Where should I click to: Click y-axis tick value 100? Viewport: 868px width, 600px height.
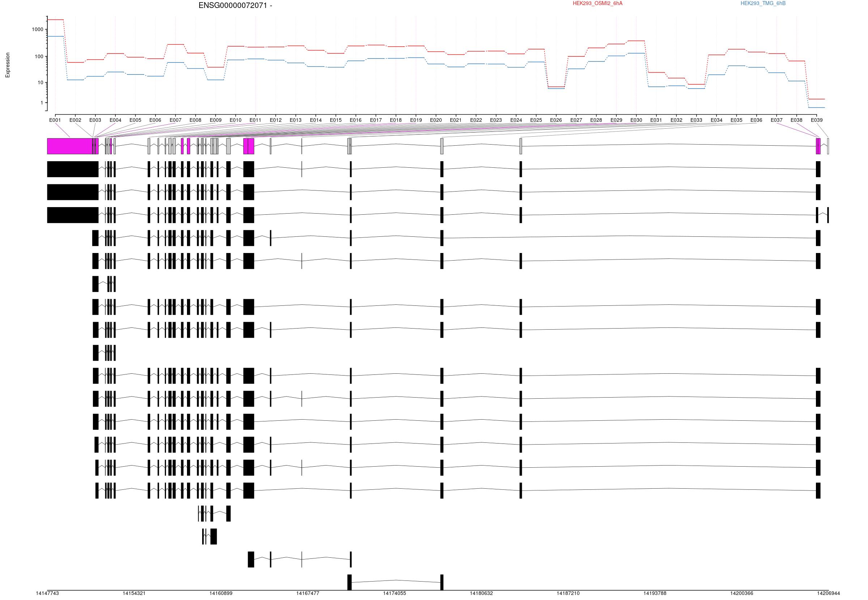pos(39,56)
